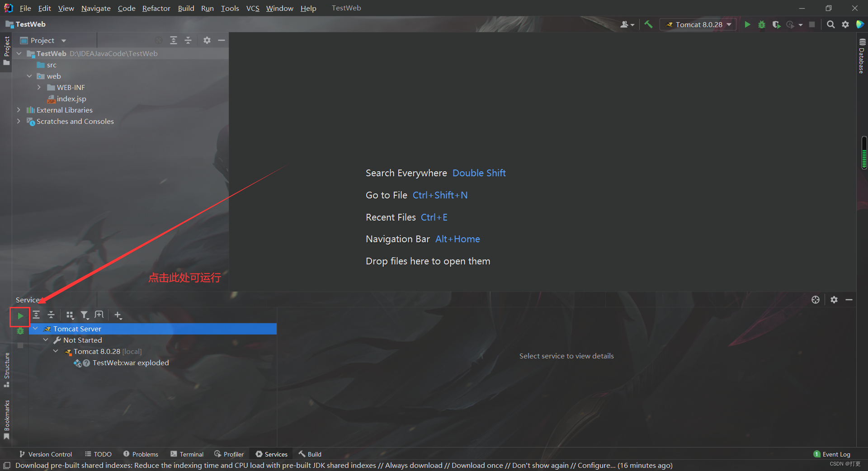Image resolution: width=868 pixels, height=471 pixels.
Task: Open the Group By option in Services
Action: (70, 315)
